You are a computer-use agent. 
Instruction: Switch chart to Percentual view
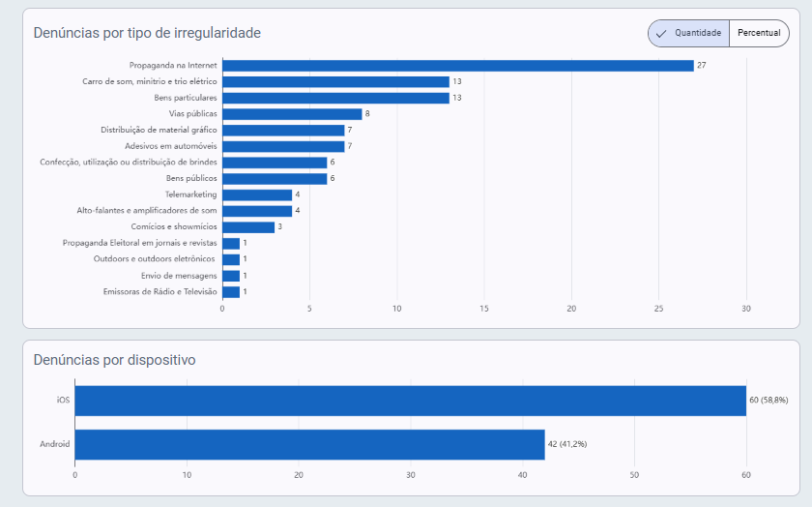(x=759, y=33)
